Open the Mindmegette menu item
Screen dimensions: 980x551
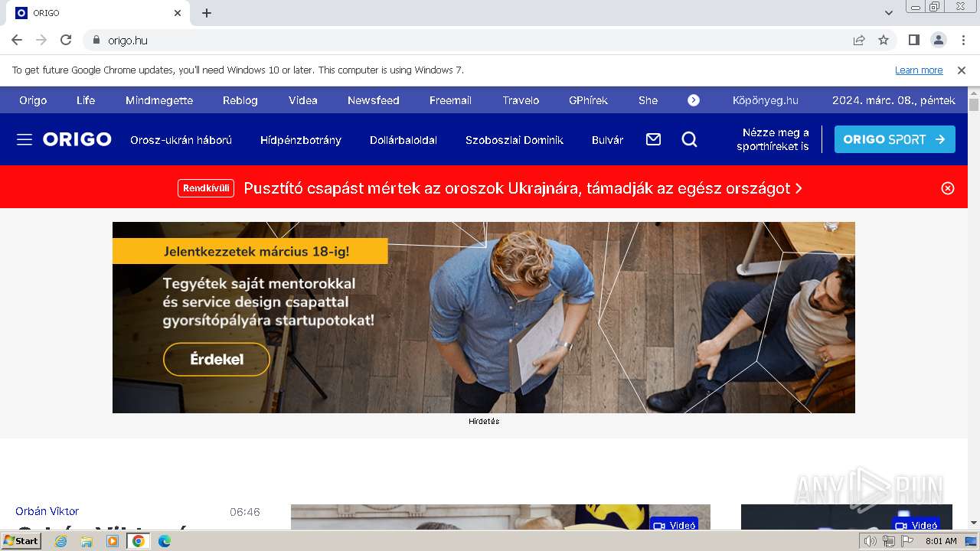pos(159,100)
